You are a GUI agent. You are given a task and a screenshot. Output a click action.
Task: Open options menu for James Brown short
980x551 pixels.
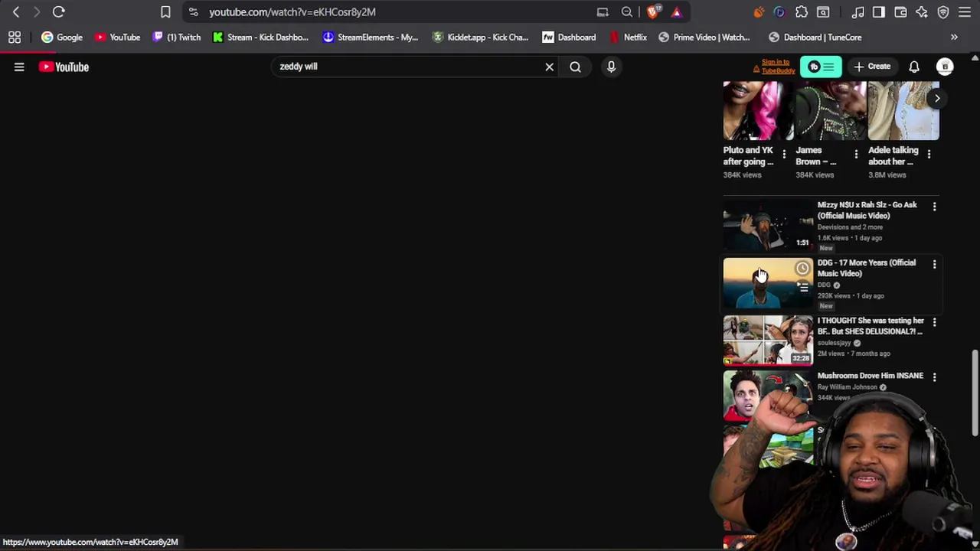pyautogui.click(x=856, y=155)
